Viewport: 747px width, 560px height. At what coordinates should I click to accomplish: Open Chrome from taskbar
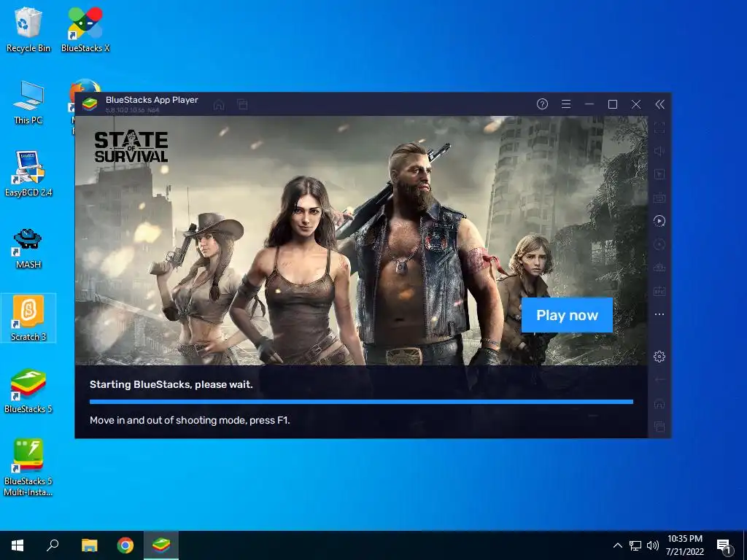125,545
